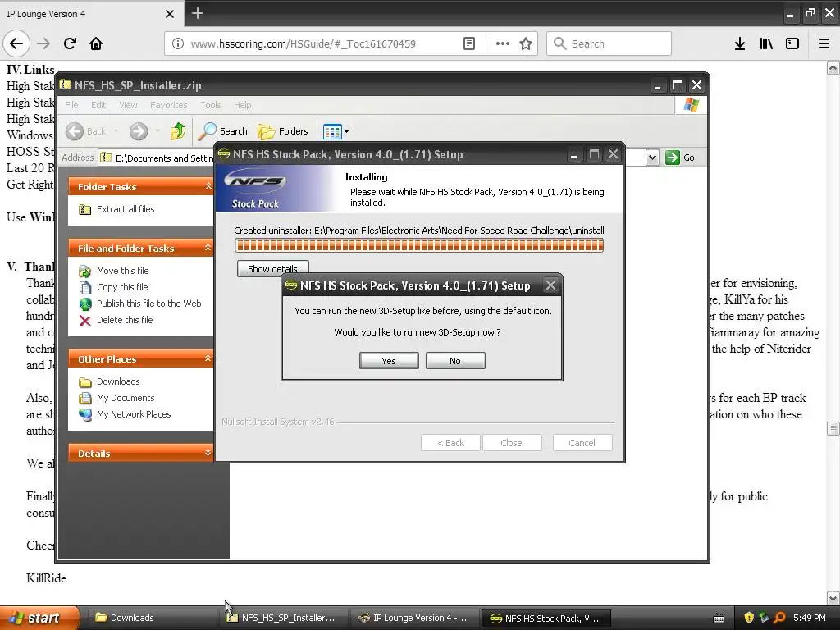
Task: Show site information icon in URL bar
Action: point(178,43)
